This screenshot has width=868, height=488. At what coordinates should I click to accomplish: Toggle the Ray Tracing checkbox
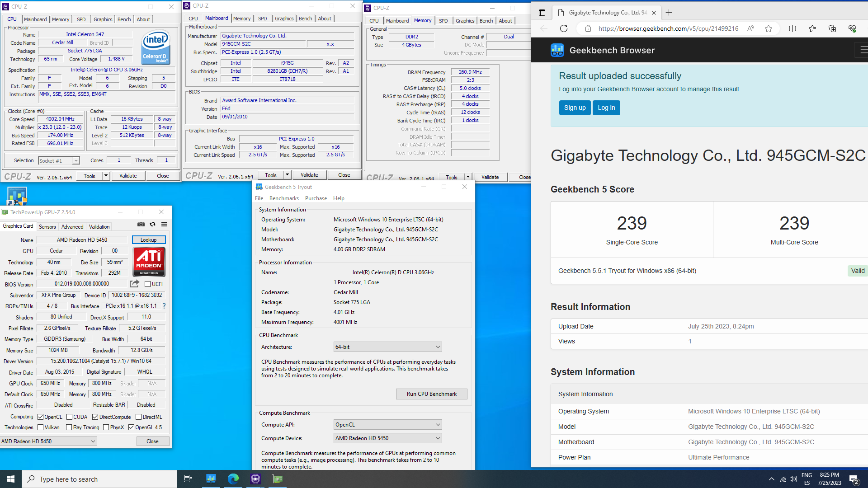point(69,427)
